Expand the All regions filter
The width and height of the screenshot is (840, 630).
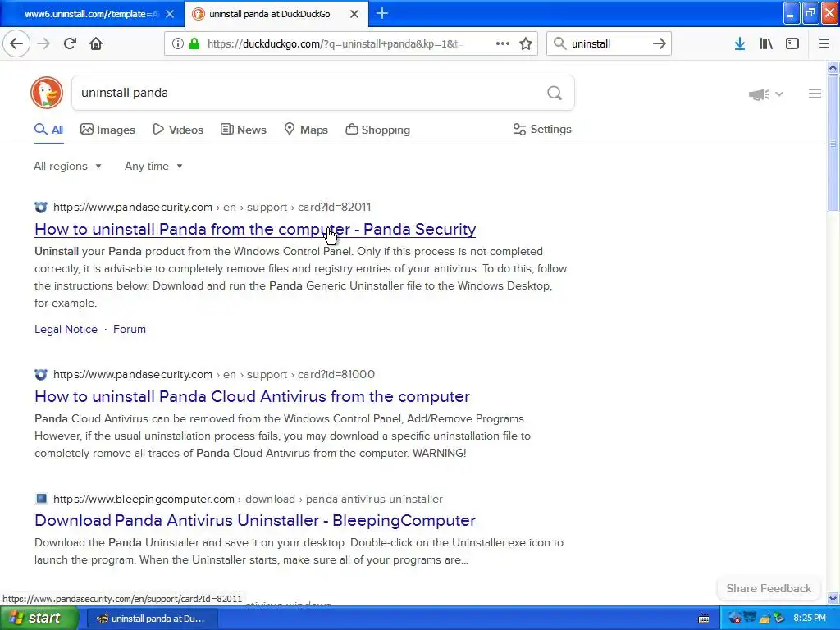tap(67, 166)
